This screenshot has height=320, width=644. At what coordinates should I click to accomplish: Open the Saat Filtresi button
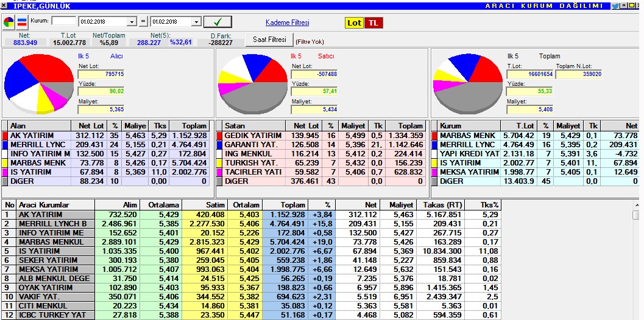tap(269, 40)
